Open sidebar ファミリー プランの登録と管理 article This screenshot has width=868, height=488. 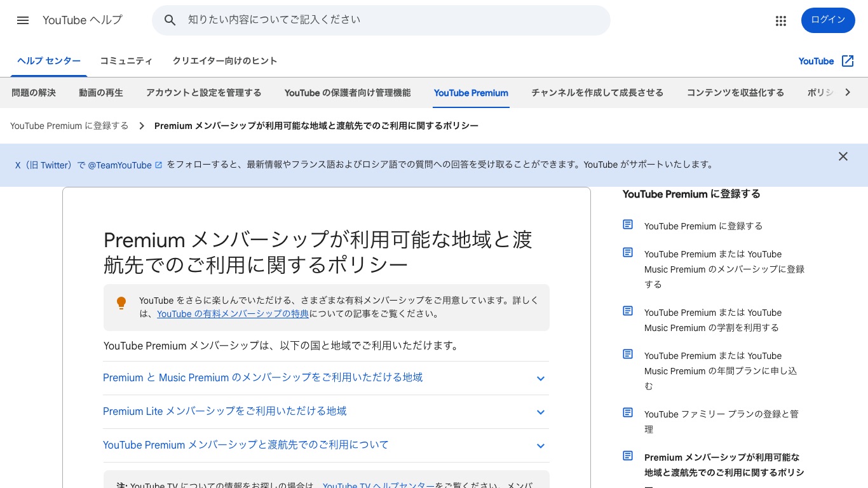tap(721, 422)
